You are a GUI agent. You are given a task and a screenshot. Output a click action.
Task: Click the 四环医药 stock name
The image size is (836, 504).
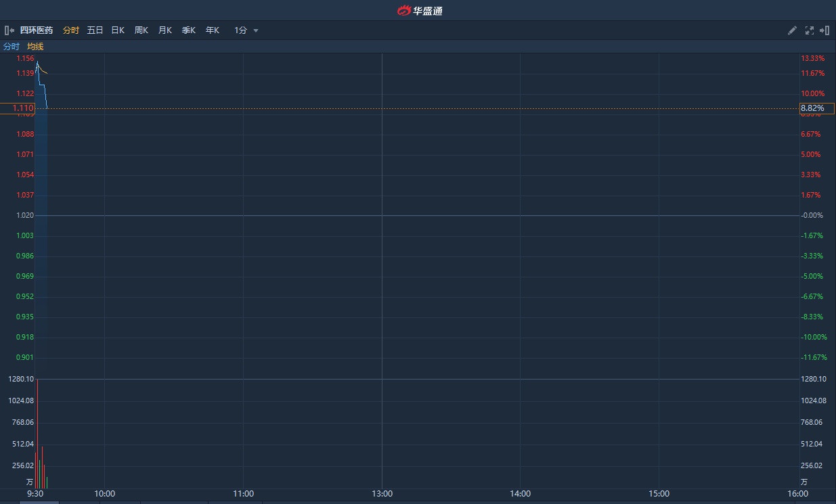pos(37,30)
